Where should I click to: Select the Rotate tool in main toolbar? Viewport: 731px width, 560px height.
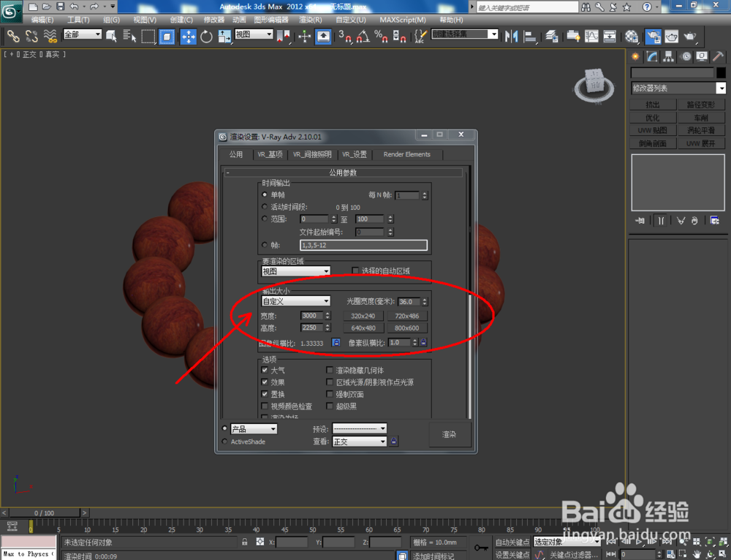click(207, 37)
